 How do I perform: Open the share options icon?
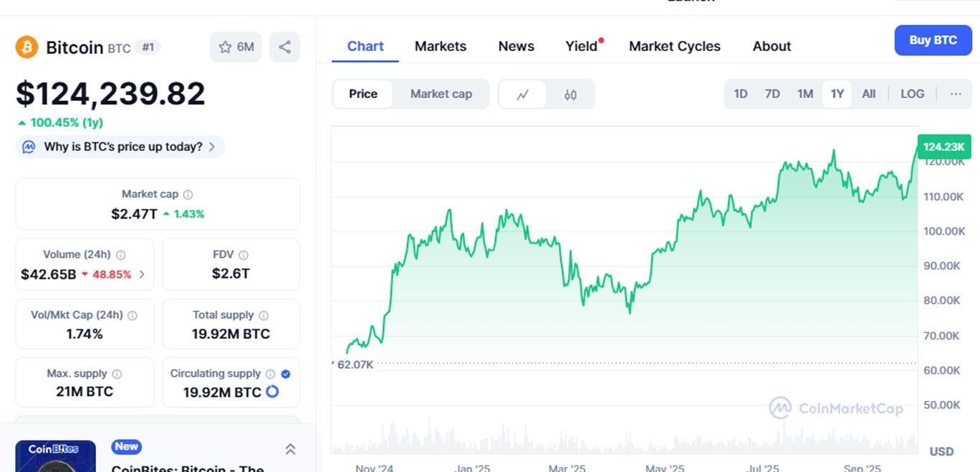coord(284,46)
